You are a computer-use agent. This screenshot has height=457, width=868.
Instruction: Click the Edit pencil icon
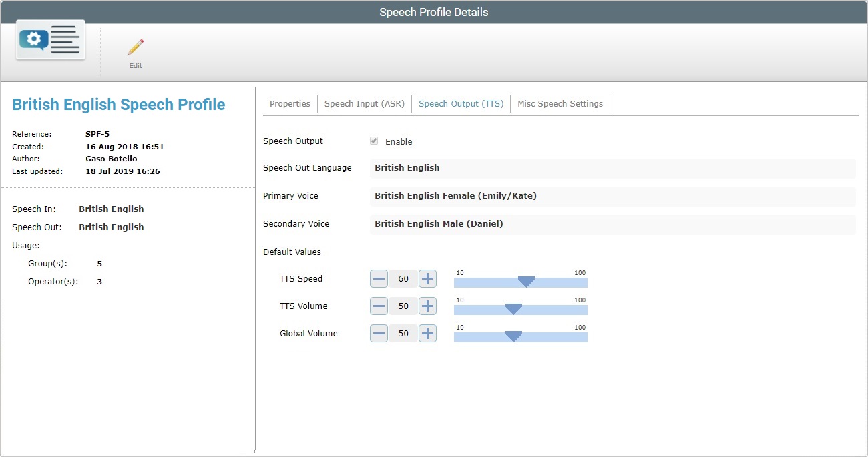tap(134, 48)
